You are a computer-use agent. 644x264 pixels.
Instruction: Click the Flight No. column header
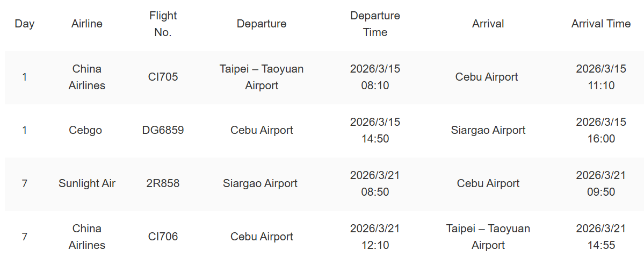click(163, 24)
